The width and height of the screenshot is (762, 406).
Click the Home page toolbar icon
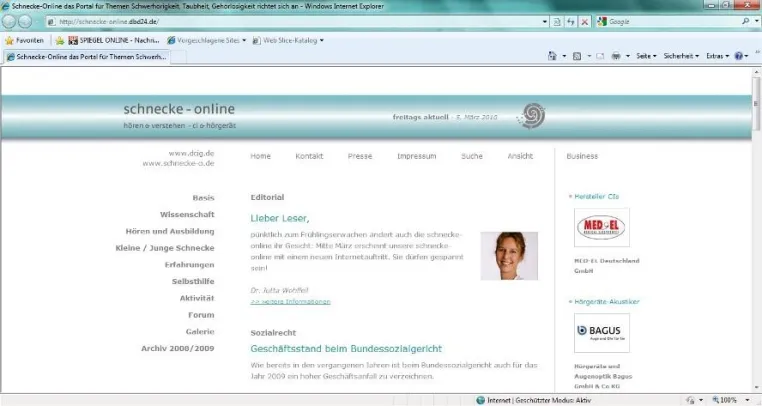pyautogui.click(x=552, y=56)
